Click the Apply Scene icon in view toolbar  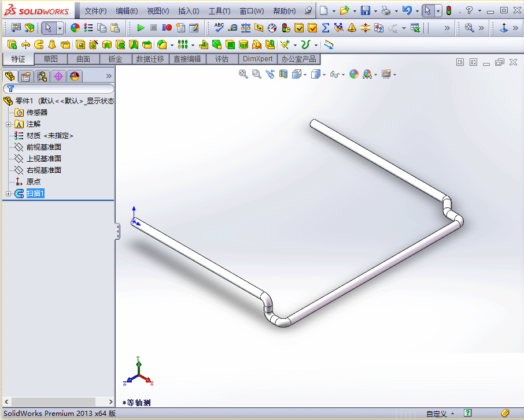click(367, 74)
